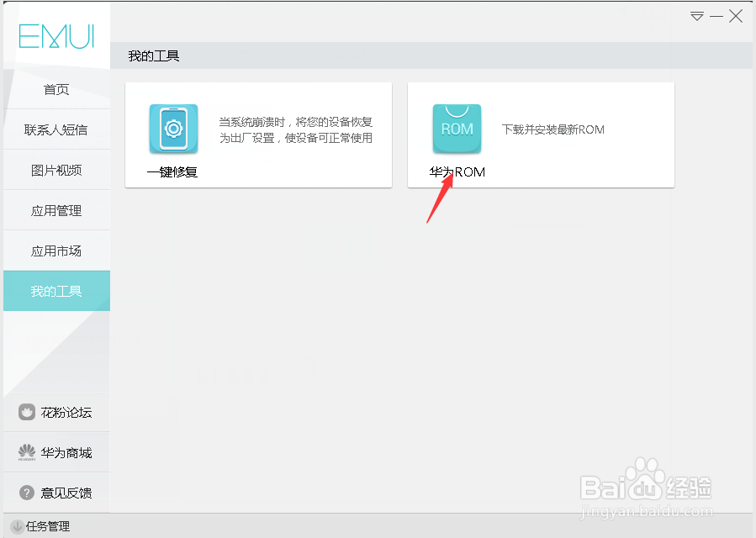Screen dimensions: 756x538
Task: Go to the 首页 tab
Action: click(x=56, y=89)
